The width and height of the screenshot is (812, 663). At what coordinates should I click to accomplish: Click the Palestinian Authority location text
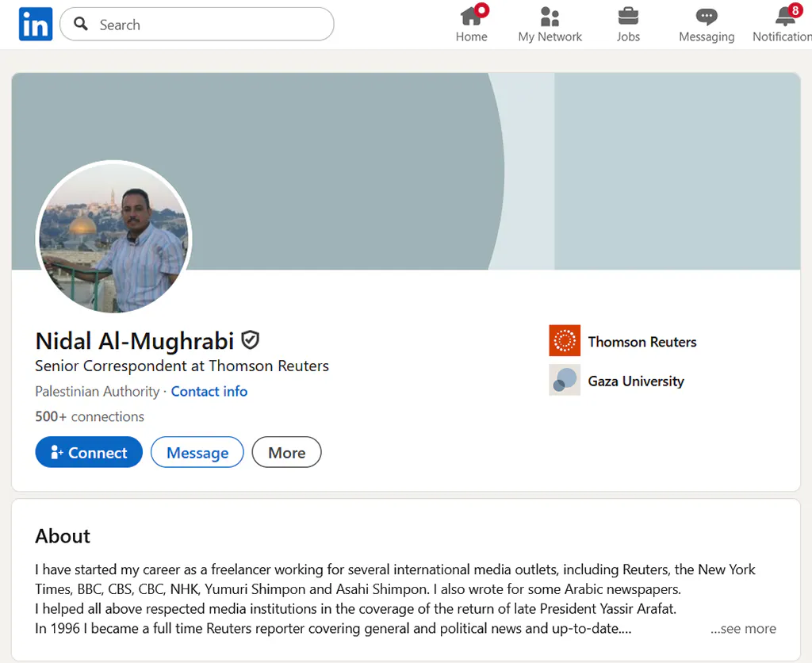coord(98,392)
